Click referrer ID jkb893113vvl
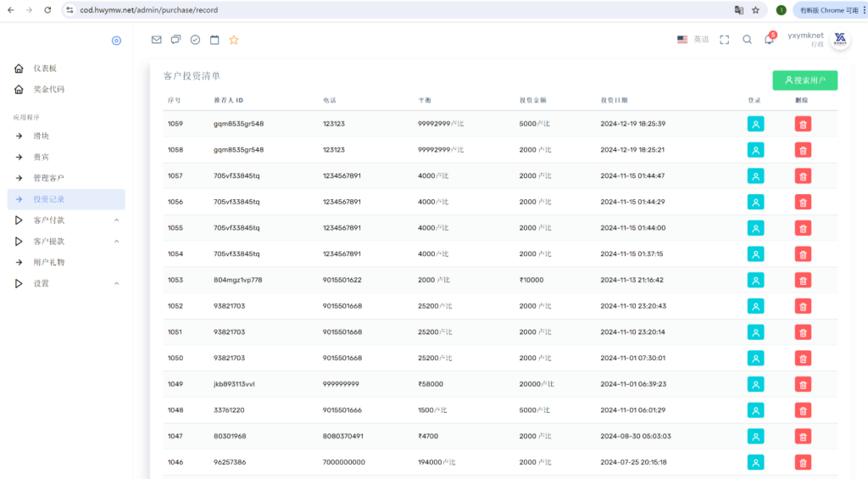Image resolution: width=868 pixels, height=479 pixels. click(x=234, y=384)
